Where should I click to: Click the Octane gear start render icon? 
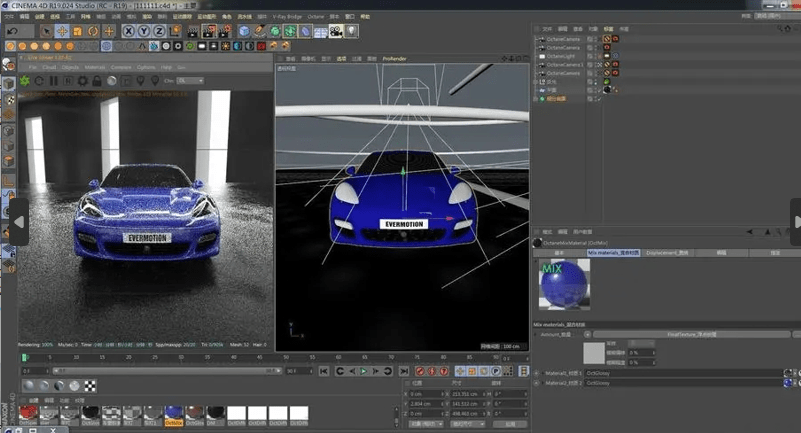coord(25,81)
